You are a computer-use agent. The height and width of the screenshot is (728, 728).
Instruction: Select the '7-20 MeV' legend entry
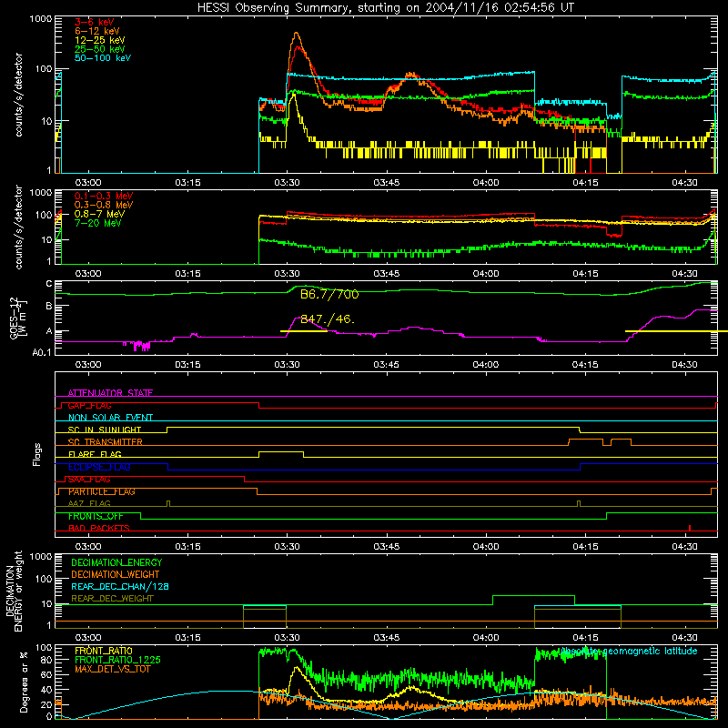(97, 223)
